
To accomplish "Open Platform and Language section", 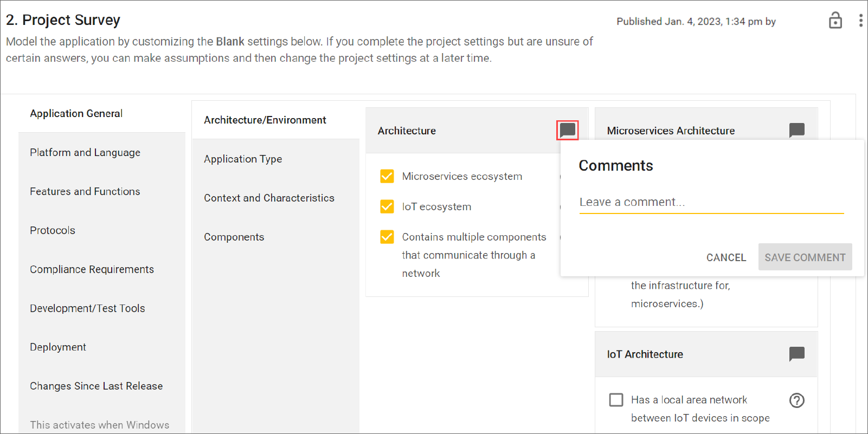I will click(x=85, y=152).
